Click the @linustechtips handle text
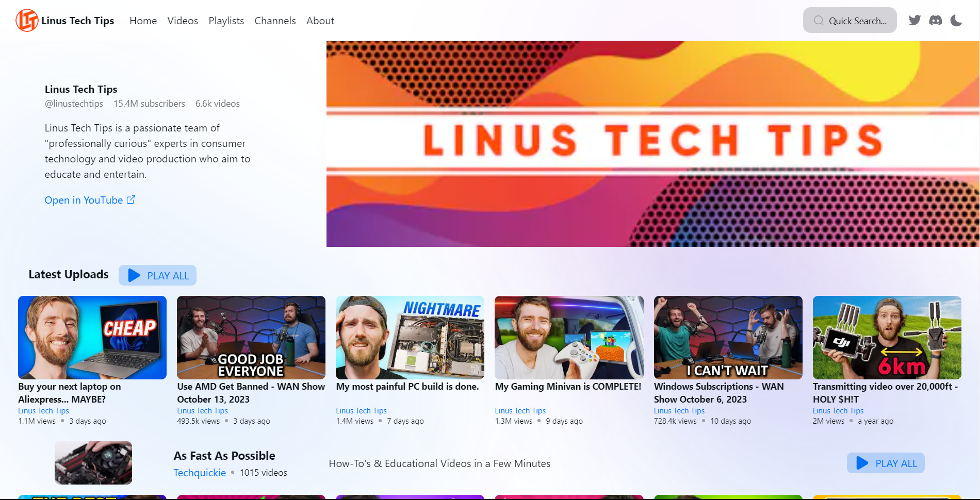The height and width of the screenshot is (500, 980). pos(74,104)
